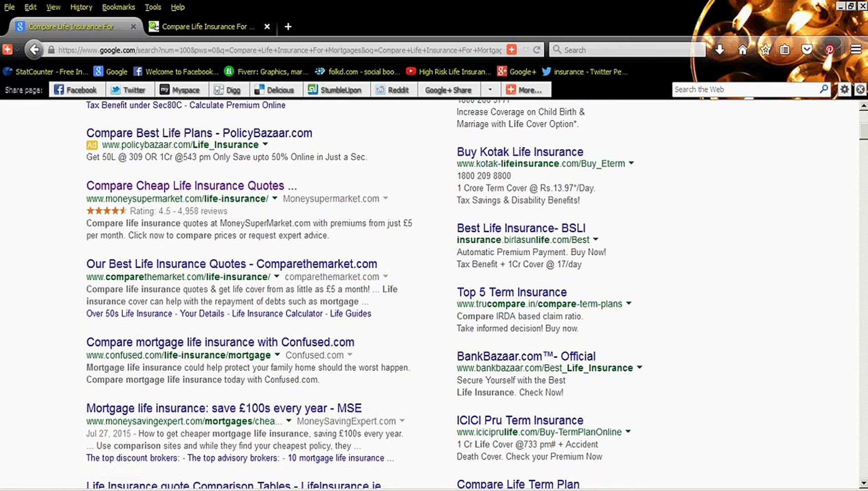Expand the trucompare.in URL dropdown
This screenshot has height=491, width=868.
click(x=629, y=304)
